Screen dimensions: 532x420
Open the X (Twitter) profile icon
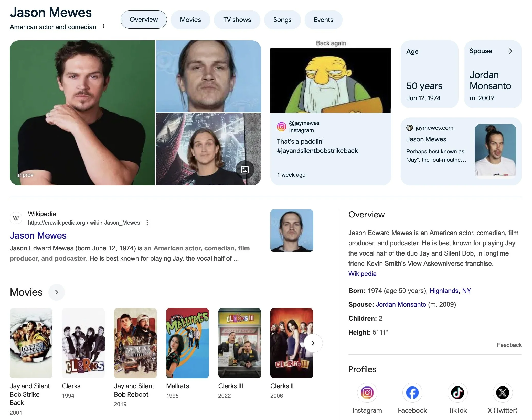(502, 392)
